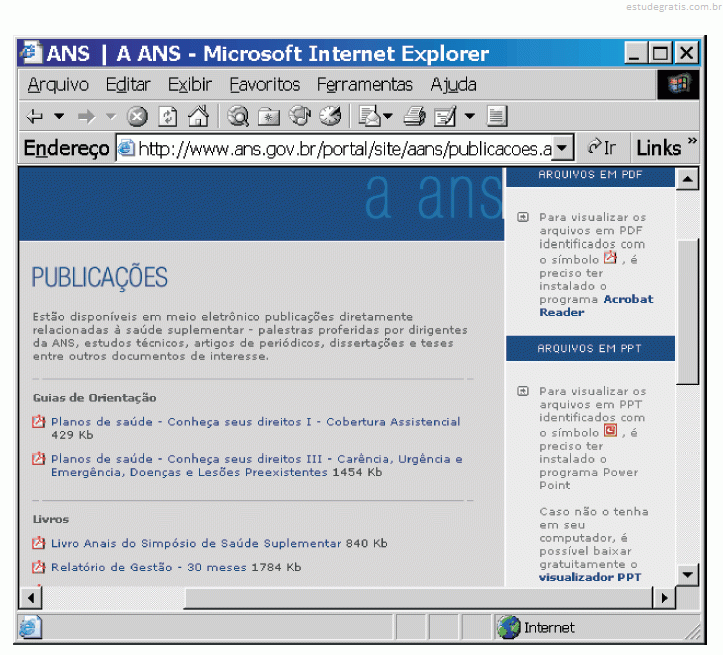Refresh the page with the Refresh icon
This screenshot has width=723, height=655.
tap(167, 117)
